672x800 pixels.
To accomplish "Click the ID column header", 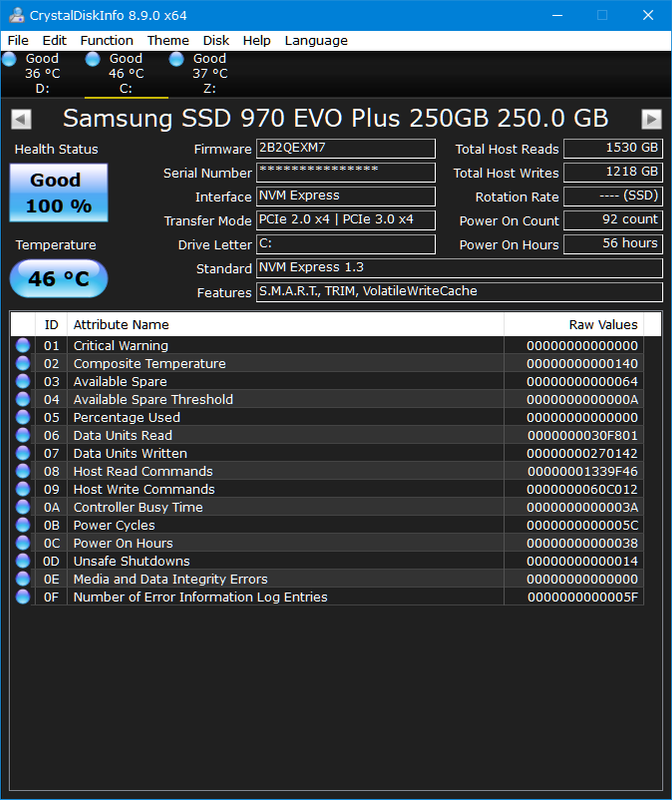I will [x=51, y=324].
